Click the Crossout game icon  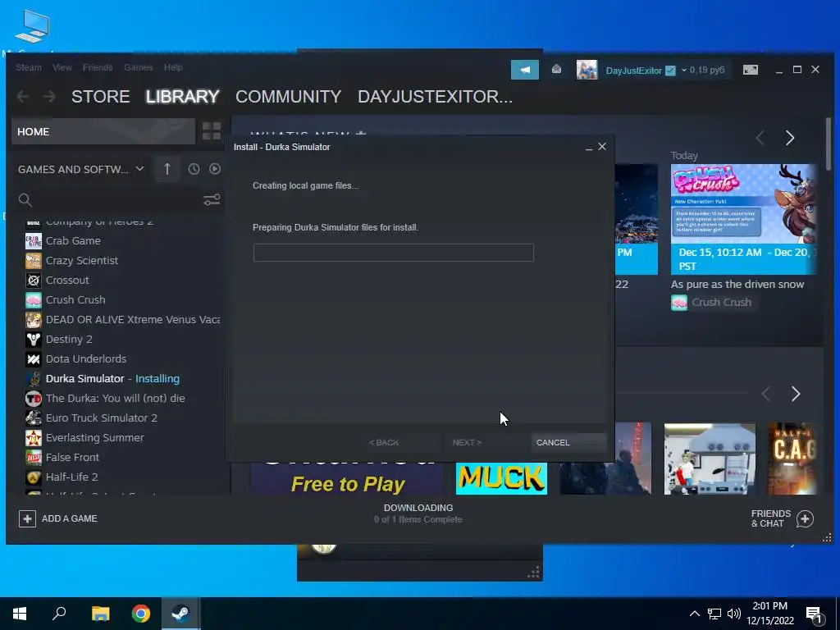tap(33, 281)
